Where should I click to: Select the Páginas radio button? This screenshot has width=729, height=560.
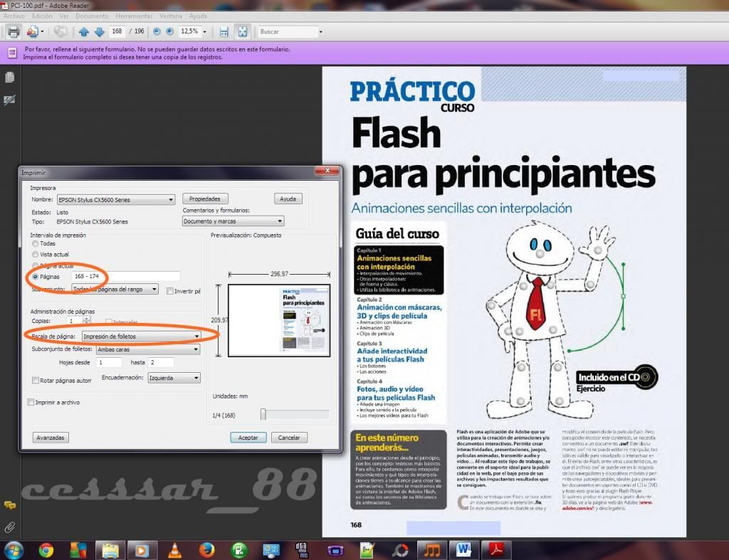click(x=36, y=277)
